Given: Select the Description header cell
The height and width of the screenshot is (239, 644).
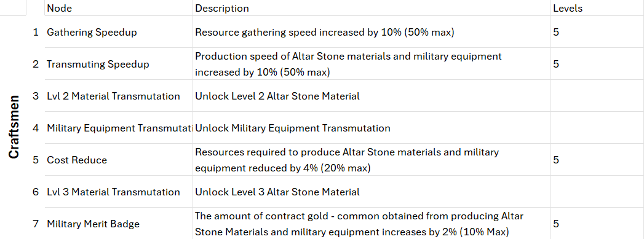Looking at the screenshot, I should coord(372,8).
